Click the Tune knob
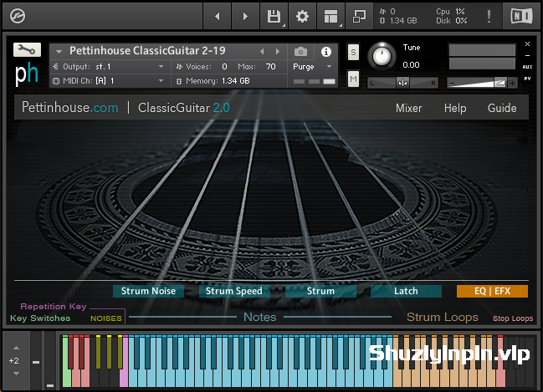 pos(382,56)
